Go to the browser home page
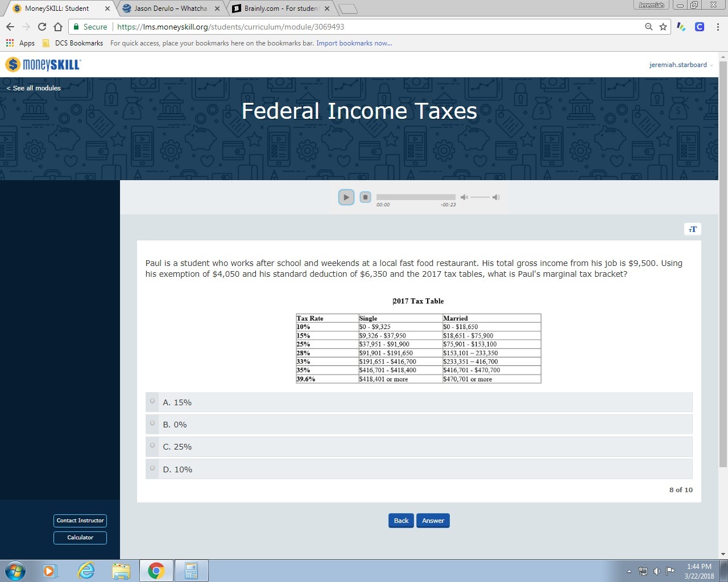Viewport: 728px width, 582px height. pyautogui.click(x=58, y=27)
